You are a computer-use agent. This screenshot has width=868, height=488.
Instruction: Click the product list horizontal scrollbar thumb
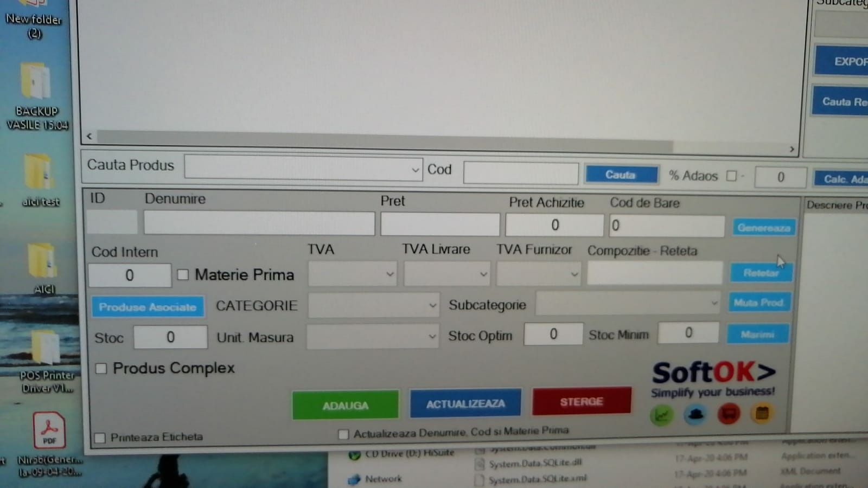click(385, 142)
